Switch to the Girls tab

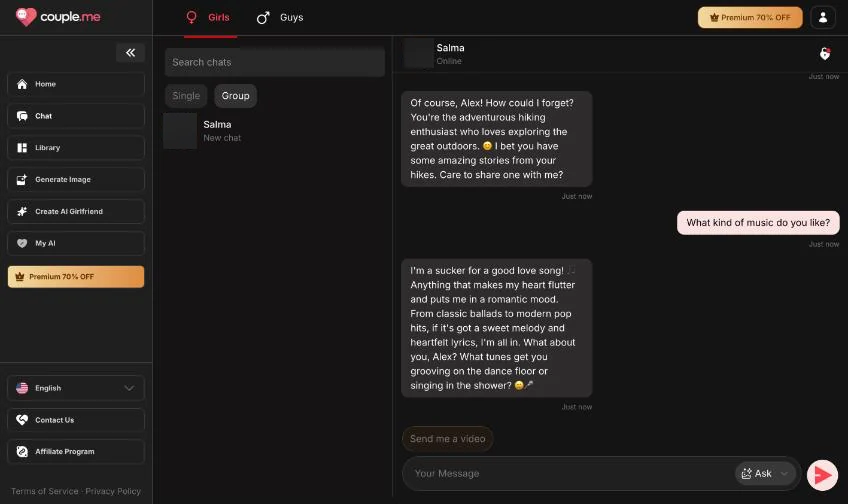coord(208,18)
